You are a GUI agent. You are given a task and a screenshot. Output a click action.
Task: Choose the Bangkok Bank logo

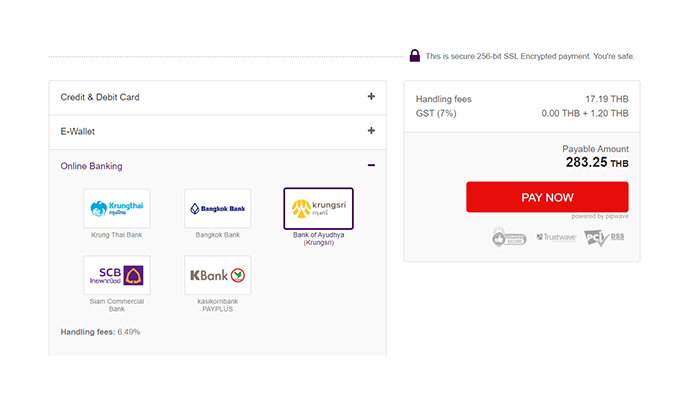coord(218,208)
